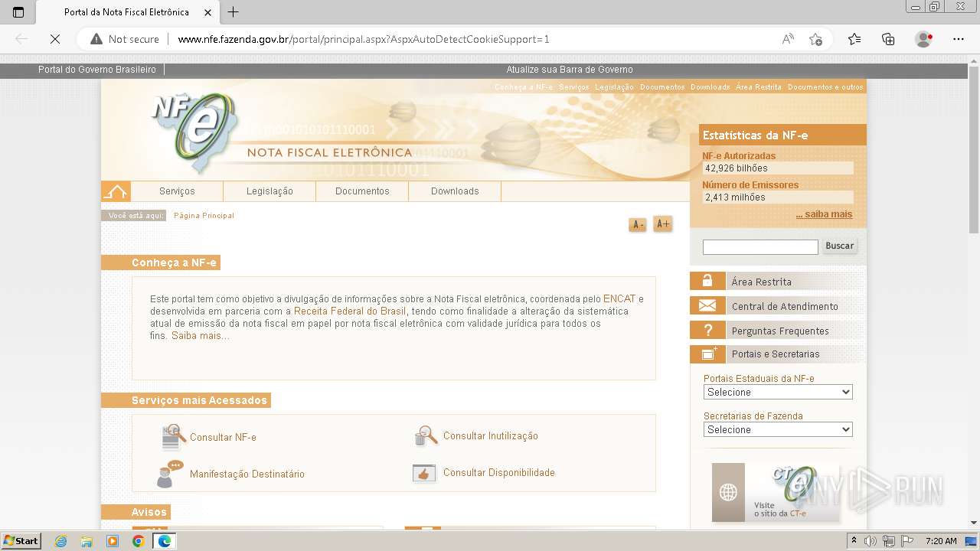Click the Saiba mais... link in intro text

pyautogui.click(x=200, y=336)
